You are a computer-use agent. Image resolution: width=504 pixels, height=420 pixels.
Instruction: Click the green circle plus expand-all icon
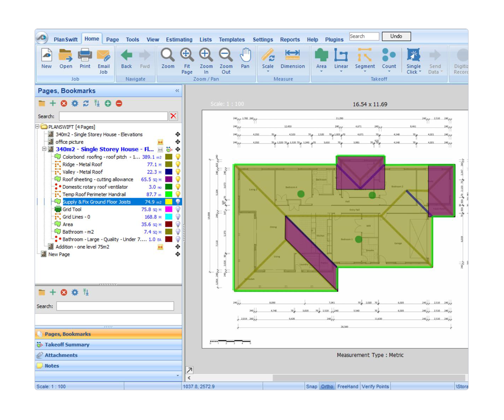click(108, 103)
